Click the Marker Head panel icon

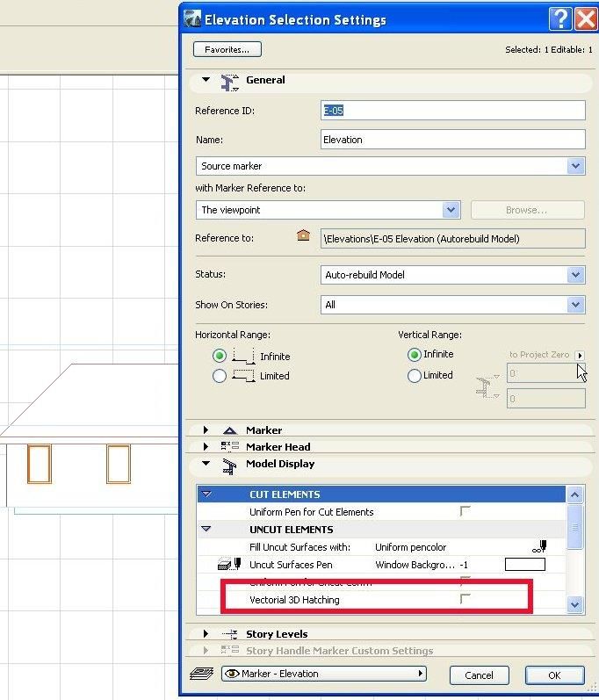pos(230,446)
